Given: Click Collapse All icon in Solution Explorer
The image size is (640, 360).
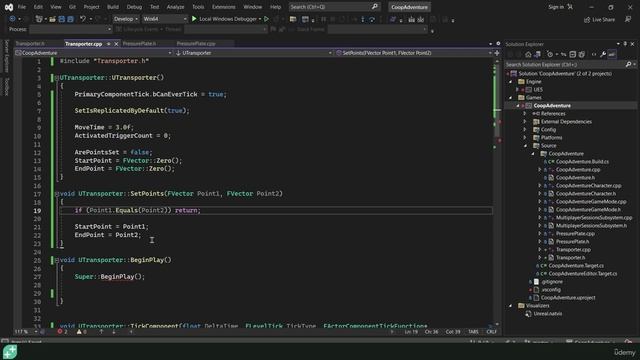Looking at the screenshot, I should pyautogui.click(x=573, y=54).
